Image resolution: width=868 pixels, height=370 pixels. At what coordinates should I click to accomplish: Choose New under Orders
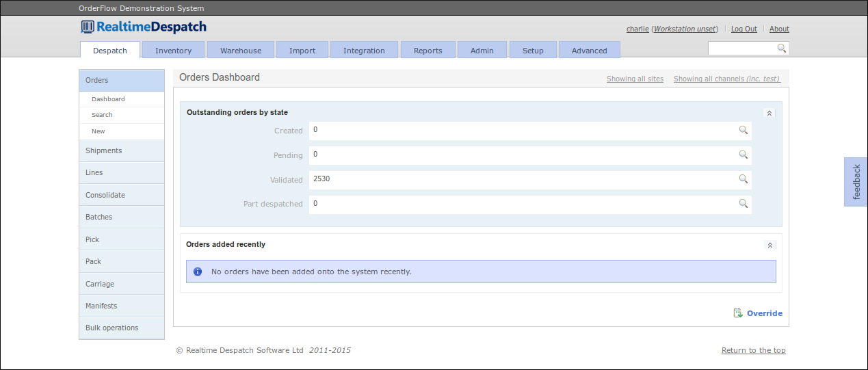coord(122,131)
